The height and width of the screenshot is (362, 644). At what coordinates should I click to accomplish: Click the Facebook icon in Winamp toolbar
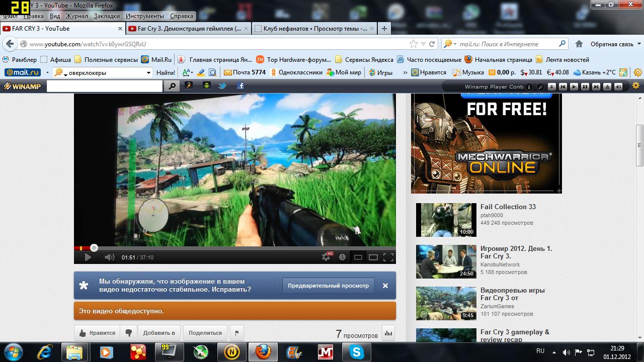(240, 86)
